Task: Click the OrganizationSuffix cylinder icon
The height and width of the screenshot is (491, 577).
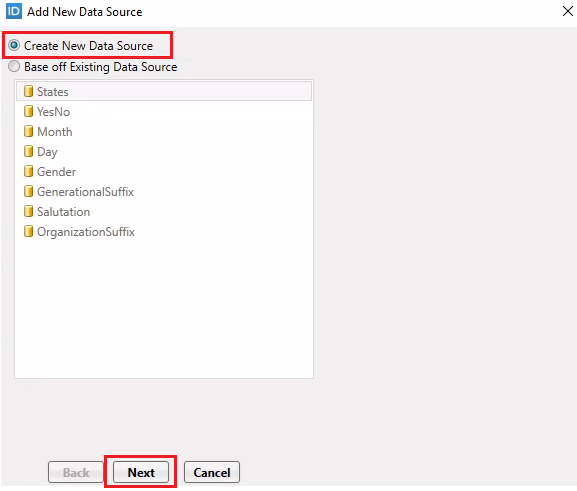Action: tap(28, 231)
